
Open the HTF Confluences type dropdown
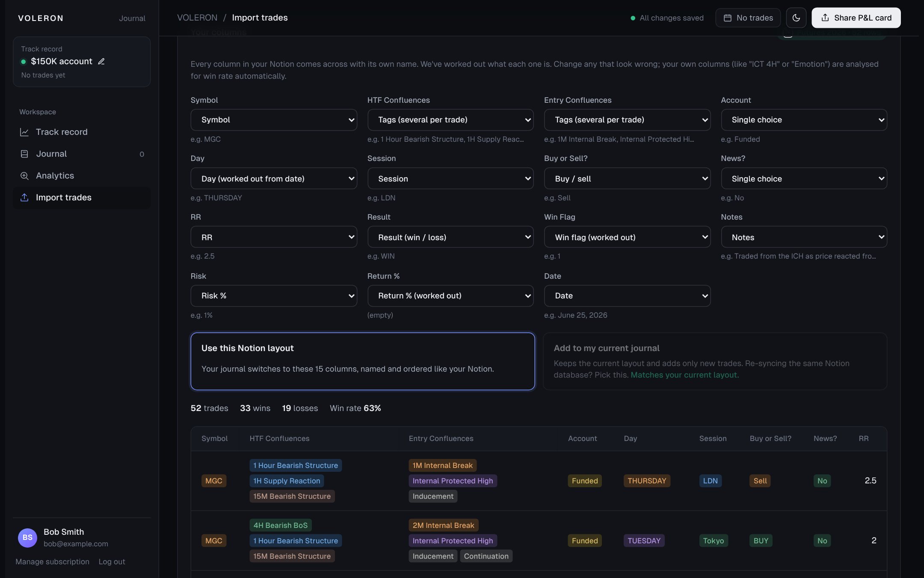tap(450, 120)
